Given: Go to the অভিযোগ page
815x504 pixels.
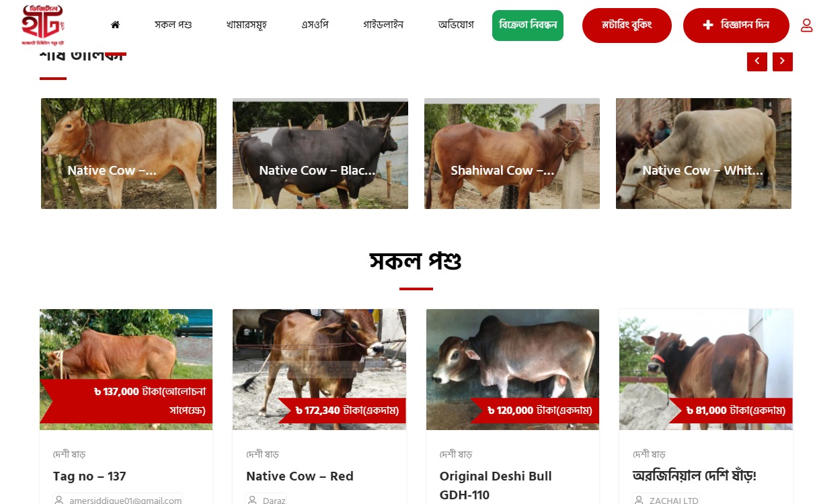Looking at the screenshot, I should (x=456, y=25).
